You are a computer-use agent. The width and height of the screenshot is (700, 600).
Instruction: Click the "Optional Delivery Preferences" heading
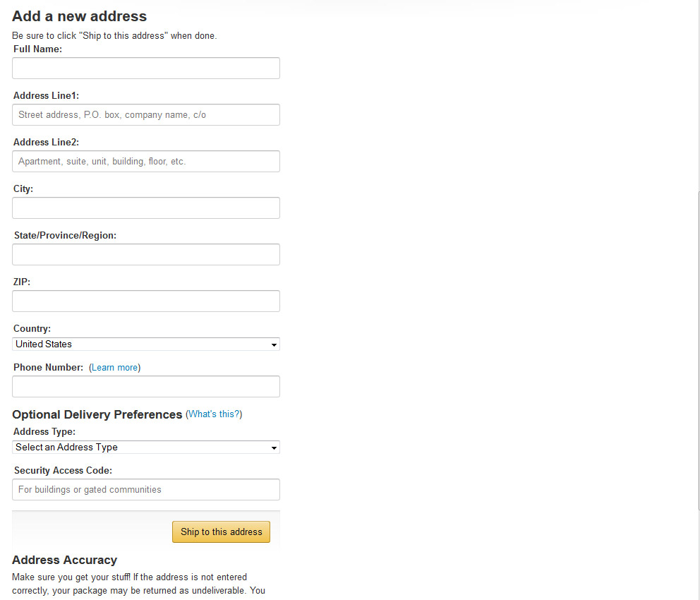97,415
